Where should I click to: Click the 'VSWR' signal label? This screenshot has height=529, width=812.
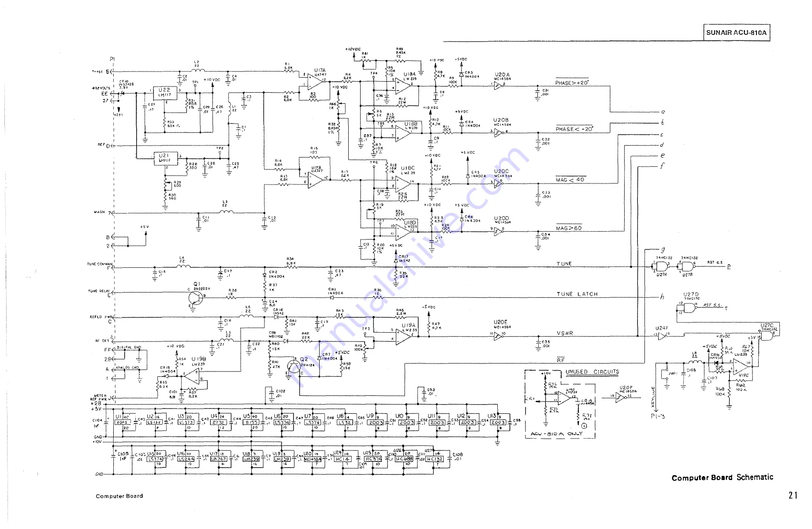565,333
